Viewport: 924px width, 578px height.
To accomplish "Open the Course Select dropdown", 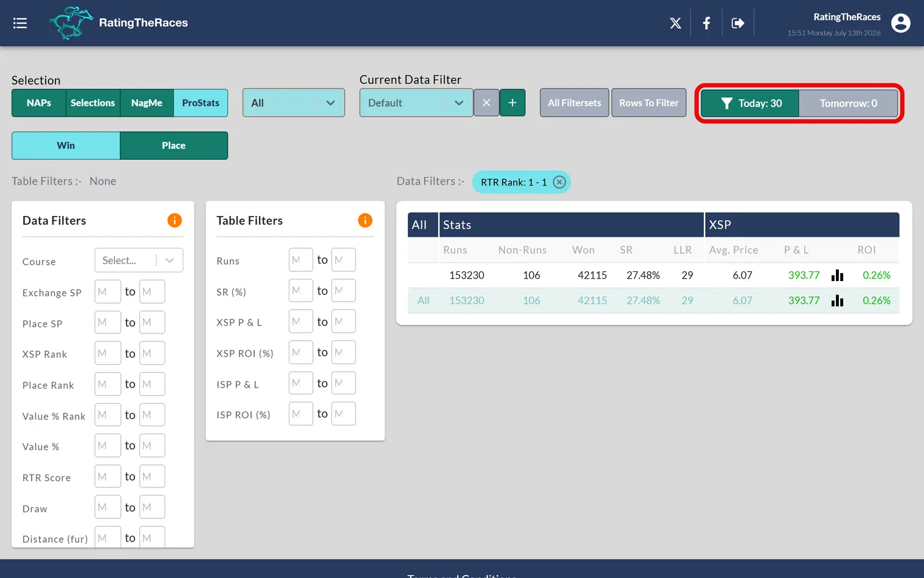I will [139, 260].
